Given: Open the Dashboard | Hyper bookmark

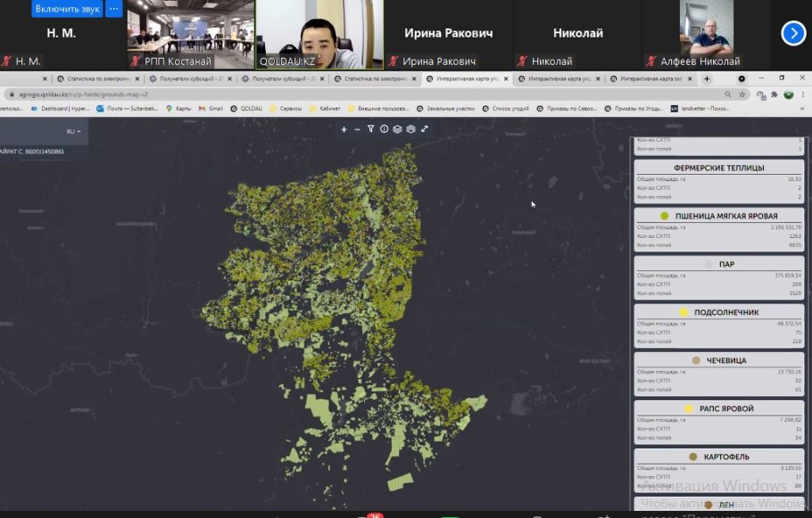Looking at the screenshot, I should coord(60,109).
